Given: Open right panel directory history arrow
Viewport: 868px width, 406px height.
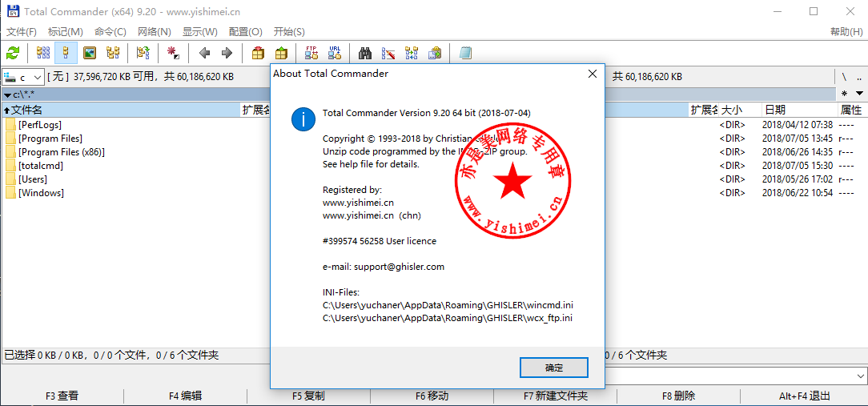Looking at the screenshot, I should (x=859, y=93).
